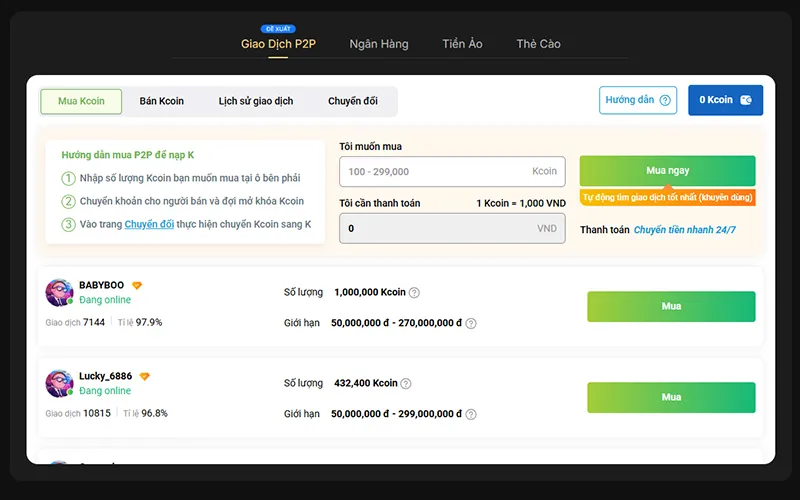The width and height of the screenshot is (800, 500).
Task: Click Lucky_6886's avatar image
Action: [x=59, y=383]
